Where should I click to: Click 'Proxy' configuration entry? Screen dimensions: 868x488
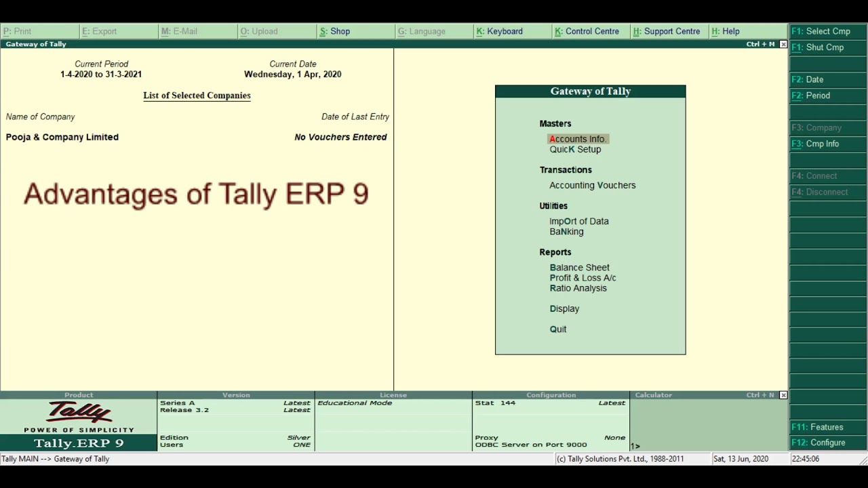[x=486, y=438]
